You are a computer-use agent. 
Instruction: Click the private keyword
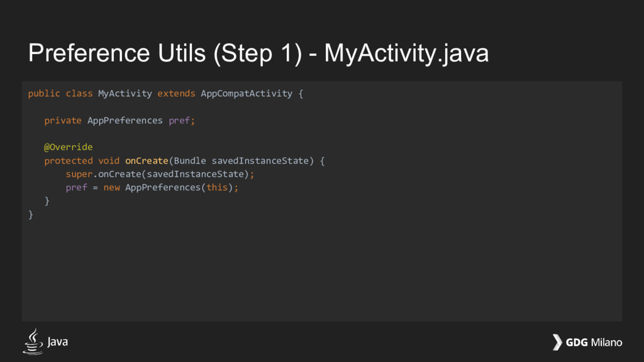pos(63,121)
